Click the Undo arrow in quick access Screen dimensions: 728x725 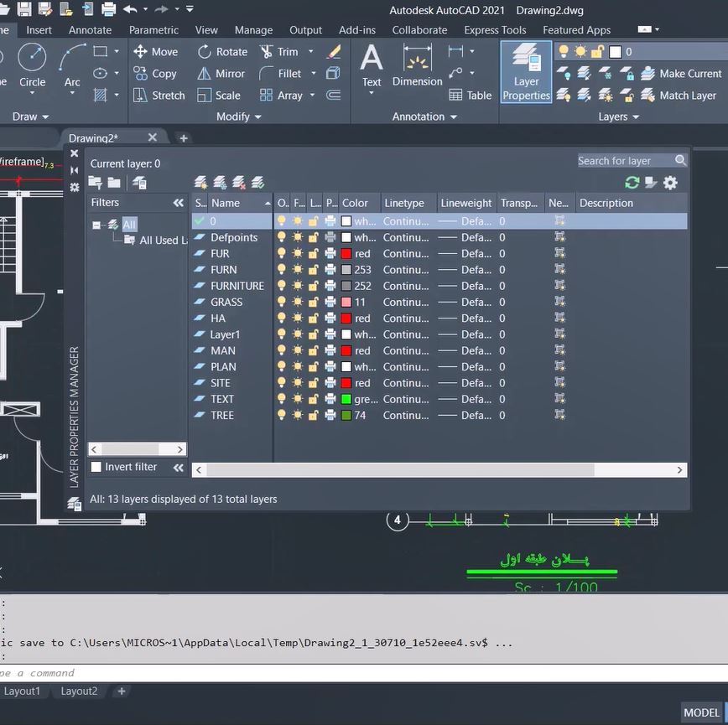(130, 9)
